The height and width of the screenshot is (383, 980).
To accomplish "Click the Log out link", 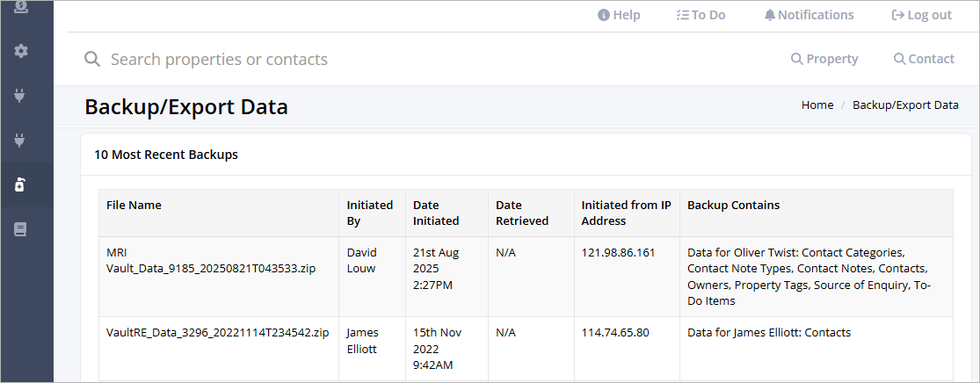I will point(921,15).
